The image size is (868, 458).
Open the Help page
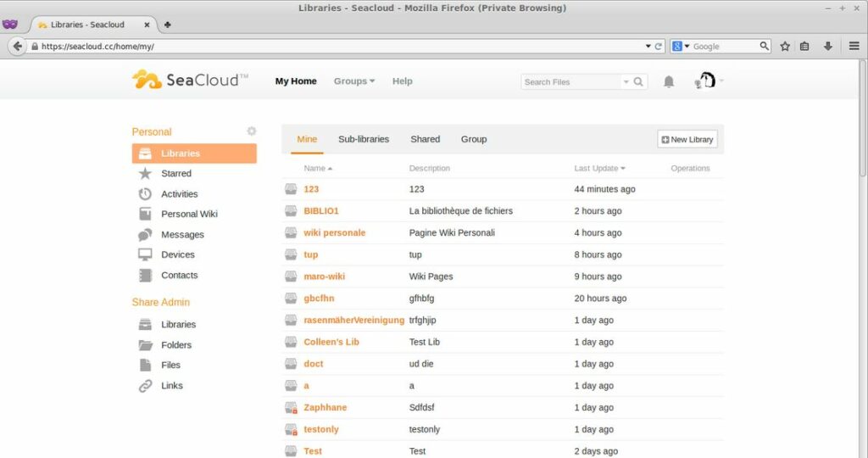pos(403,81)
